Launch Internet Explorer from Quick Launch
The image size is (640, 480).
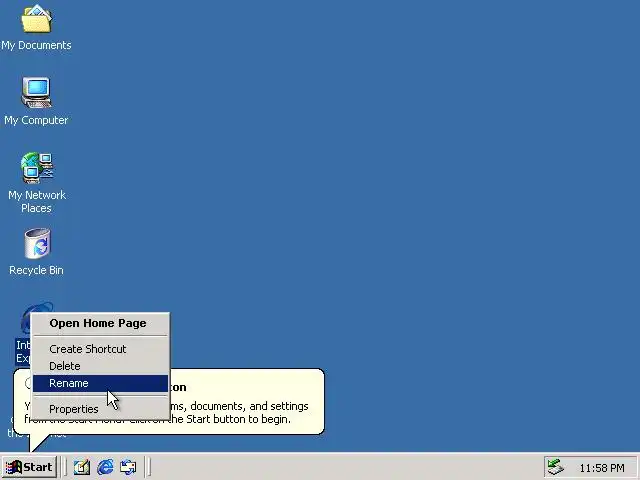[x=105, y=467]
